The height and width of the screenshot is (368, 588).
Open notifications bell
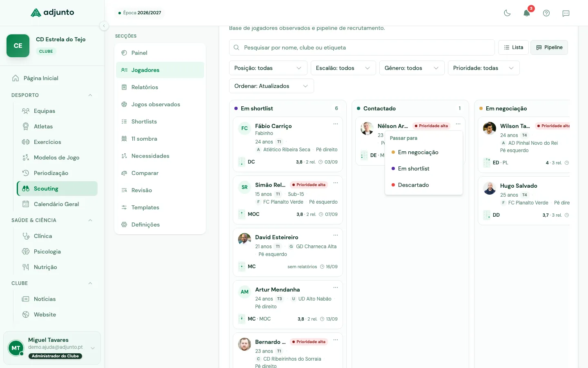(x=527, y=13)
